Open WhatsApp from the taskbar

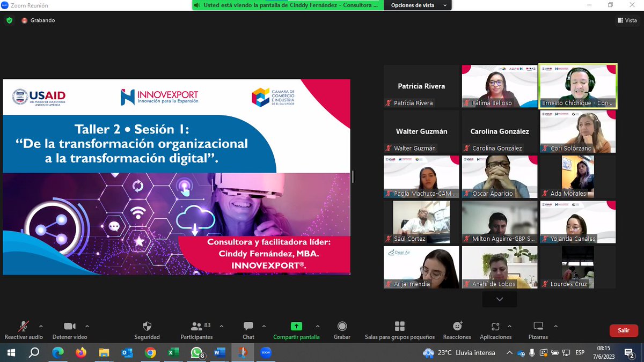coord(197,352)
